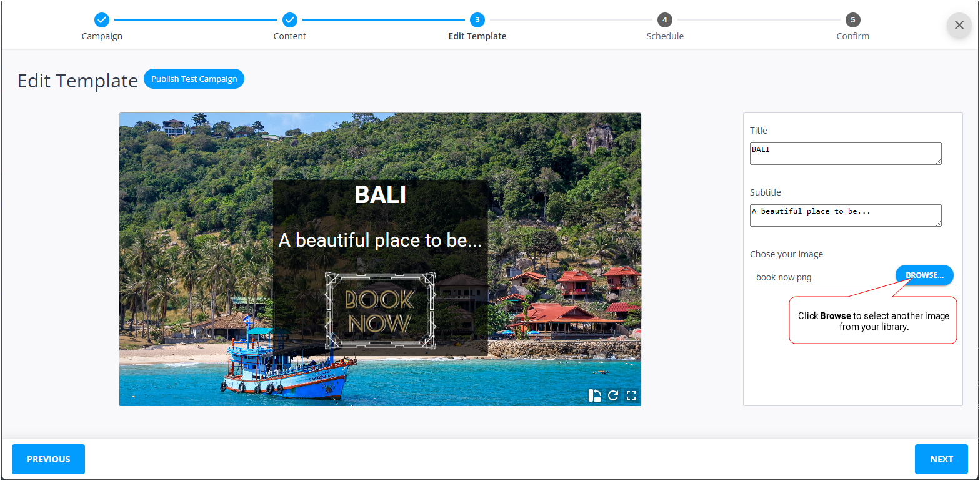
Task: Click inside the Subtitle text field
Action: (845, 216)
